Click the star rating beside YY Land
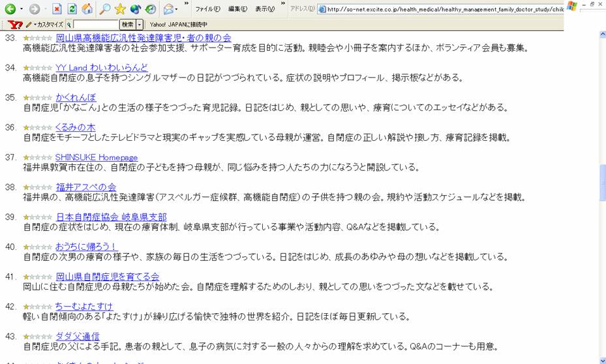 37,68
